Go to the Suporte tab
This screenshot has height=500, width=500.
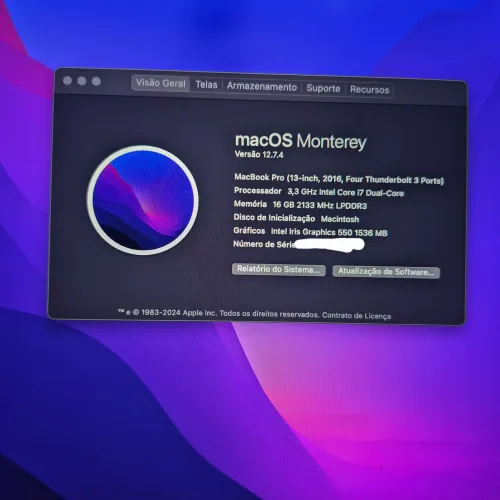(x=323, y=88)
